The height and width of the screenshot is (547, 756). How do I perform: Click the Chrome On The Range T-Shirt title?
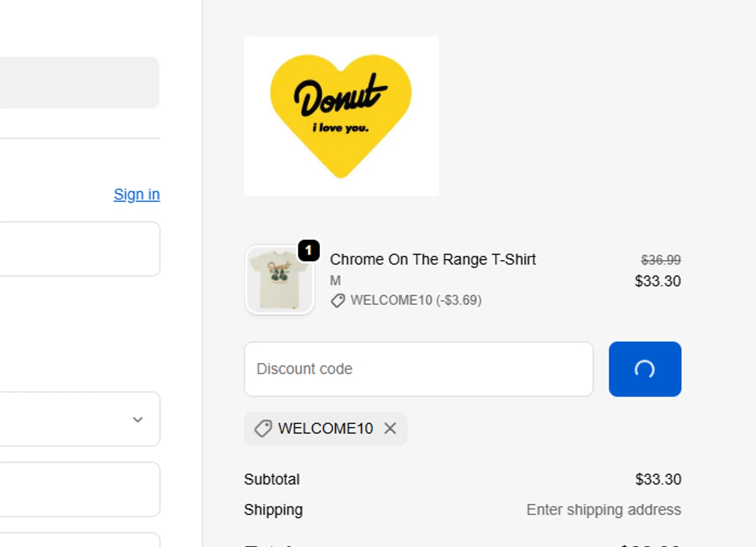pos(432,260)
